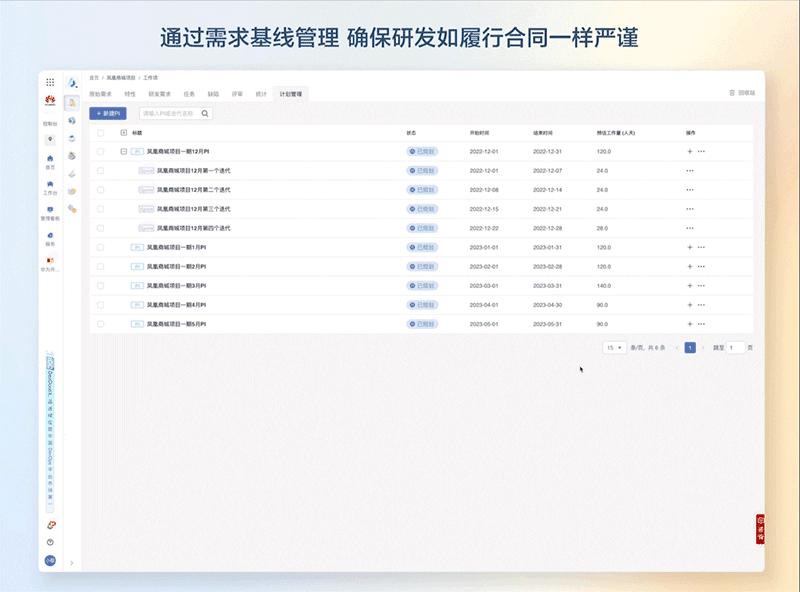Open the 计划管理 tab
This screenshot has height=592, width=800.
(x=291, y=94)
